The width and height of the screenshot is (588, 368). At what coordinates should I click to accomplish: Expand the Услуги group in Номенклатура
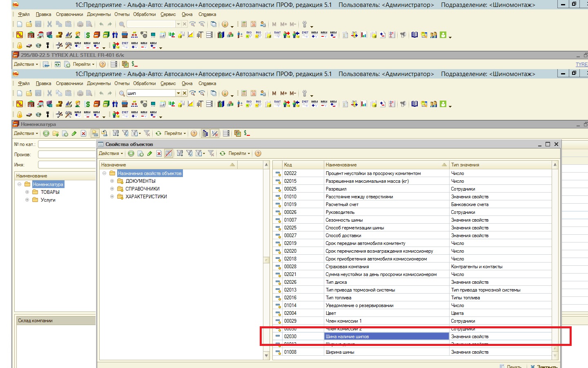(x=27, y=200)
